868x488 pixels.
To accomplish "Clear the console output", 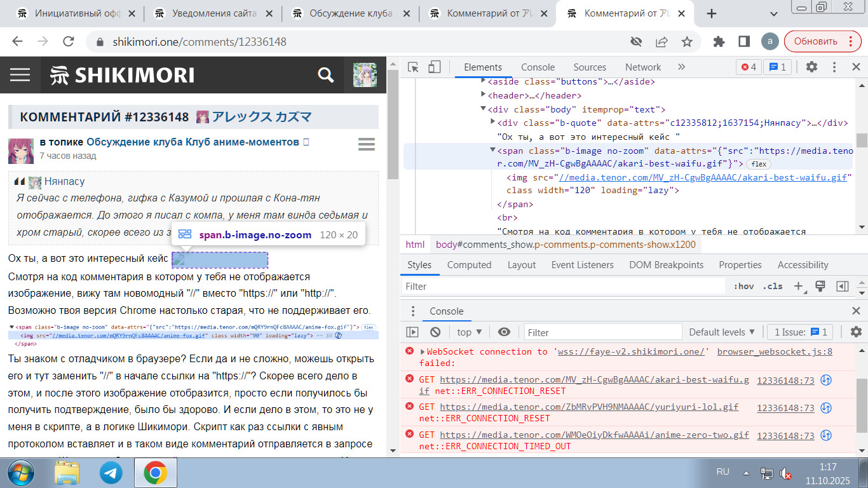I will coord(435,332).
